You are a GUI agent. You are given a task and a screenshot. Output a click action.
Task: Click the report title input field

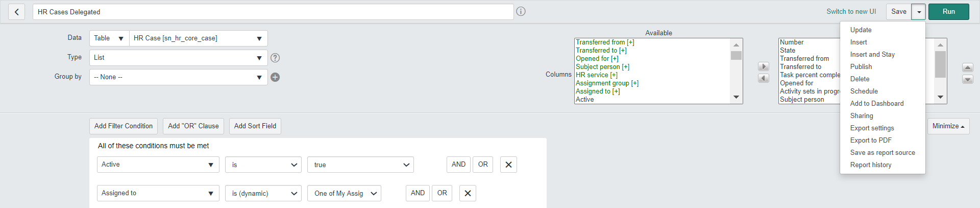coord(273,12)
